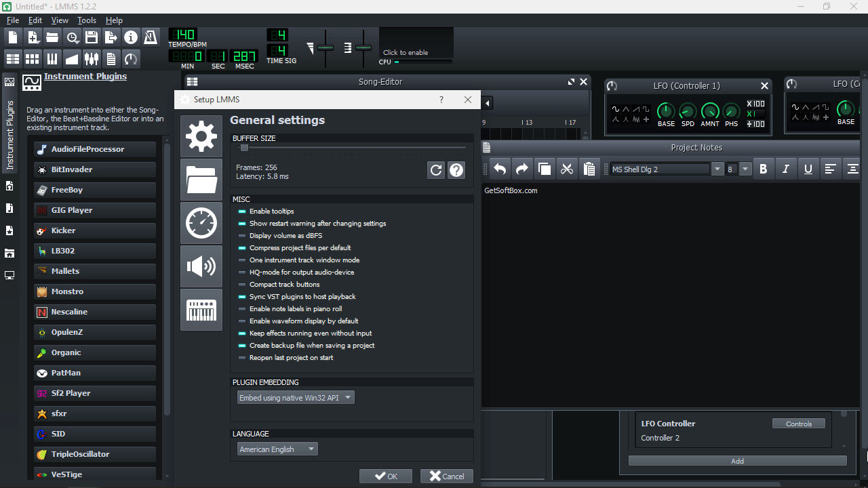Click the master pitch slider
The width and height of the screenshot is (868, 488).
(363, 48)
